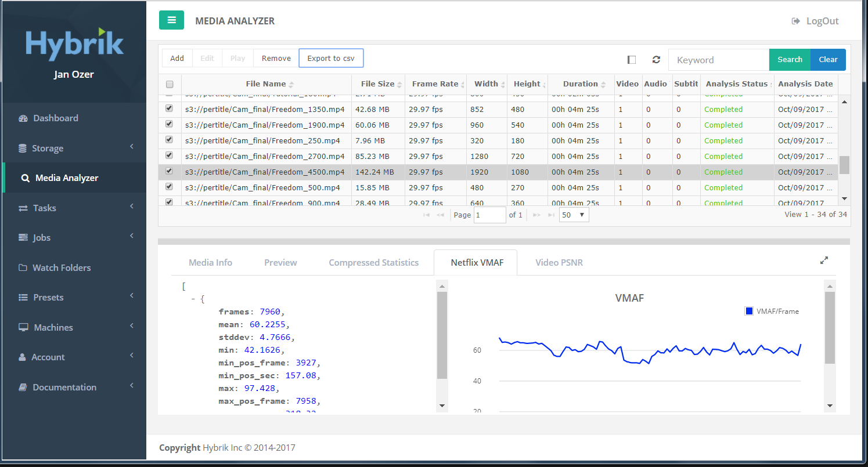Click the Media Analyzer magnifier icon

[x=25, y=178]
